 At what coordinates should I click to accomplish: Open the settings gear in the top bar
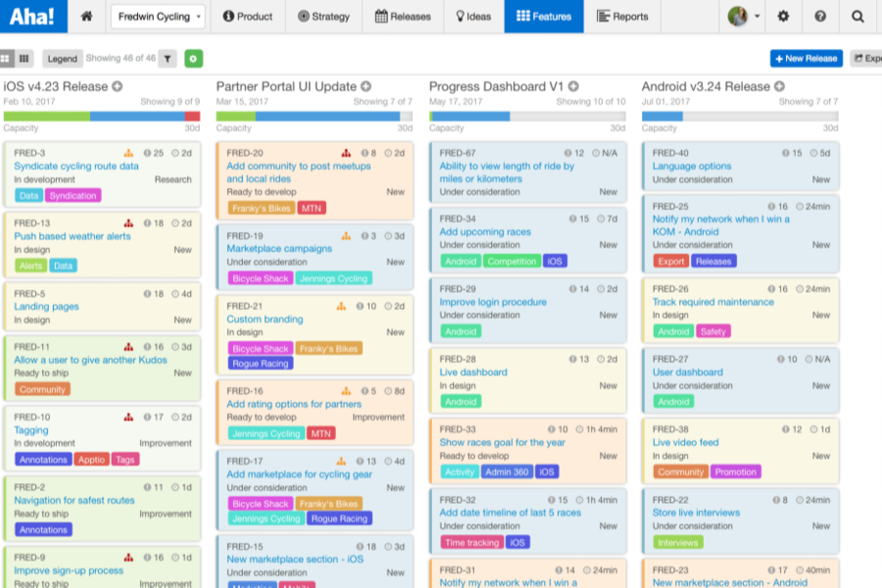coord(783,17)
